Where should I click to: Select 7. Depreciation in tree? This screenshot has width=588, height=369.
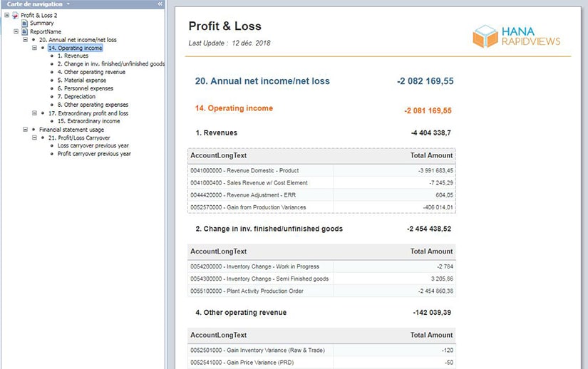click(76, 97)
